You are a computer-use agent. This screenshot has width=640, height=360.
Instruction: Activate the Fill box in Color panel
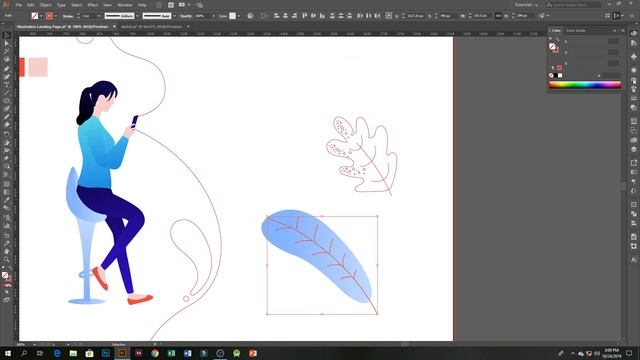click(x=552, y=47)
